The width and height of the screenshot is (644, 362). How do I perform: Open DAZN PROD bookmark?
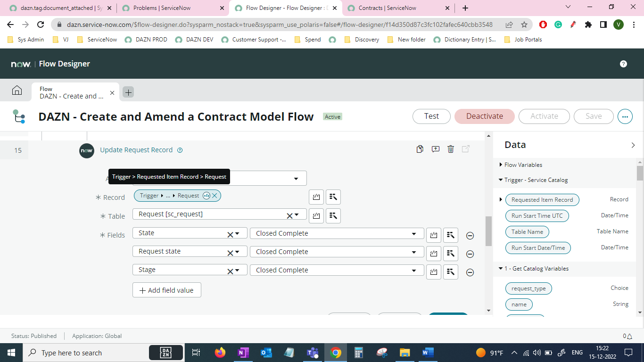(x=146, y=40)
